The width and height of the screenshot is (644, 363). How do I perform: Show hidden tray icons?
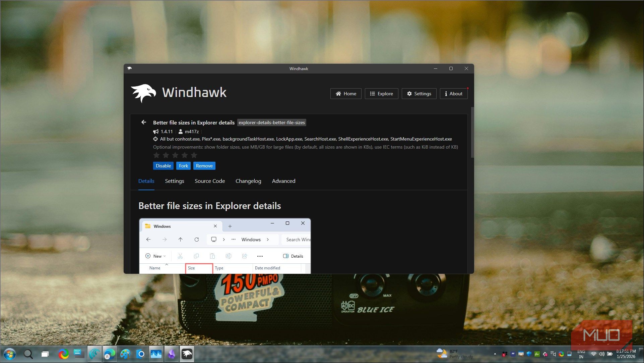[495, 354]
